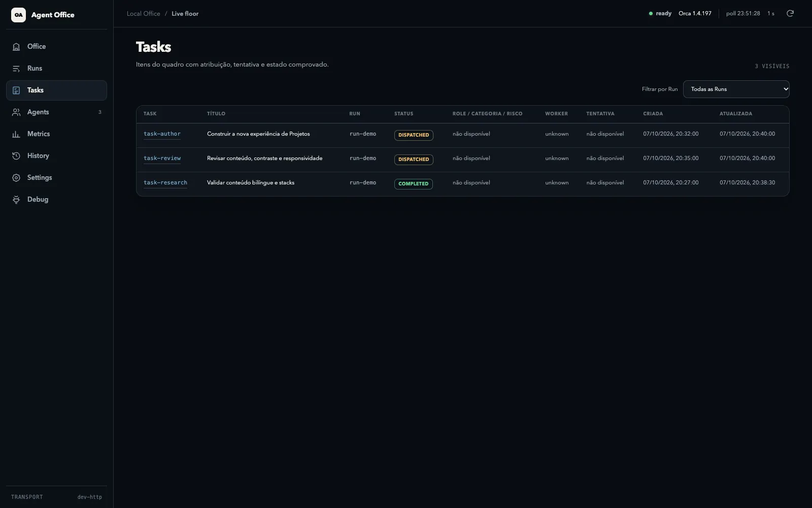
Task: Open the task-author link
Action: pos(162,134)
